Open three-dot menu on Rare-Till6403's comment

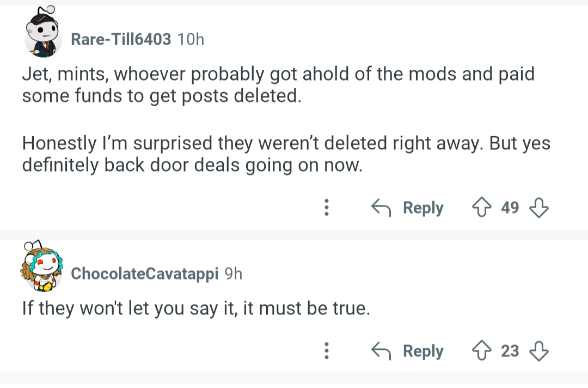pos(326,208)
